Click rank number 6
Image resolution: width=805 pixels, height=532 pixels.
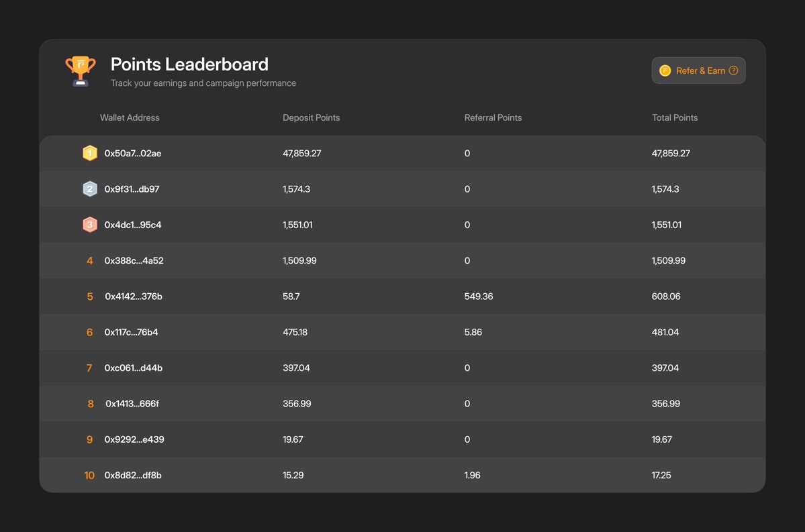(89, 333)
